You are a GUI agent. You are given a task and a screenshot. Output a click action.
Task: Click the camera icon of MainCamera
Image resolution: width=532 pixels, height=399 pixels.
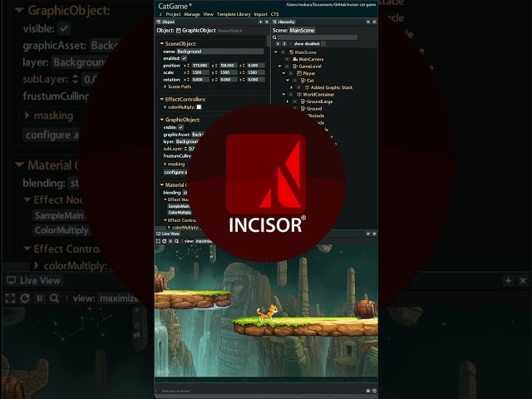pyautogui.click(x=295, y=59)
